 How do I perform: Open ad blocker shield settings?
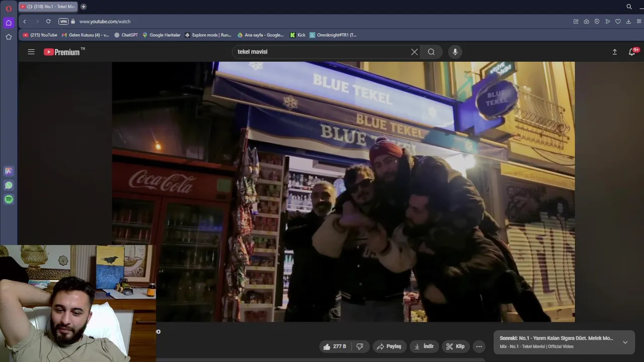pyautogui.click(x=597, y=21)
